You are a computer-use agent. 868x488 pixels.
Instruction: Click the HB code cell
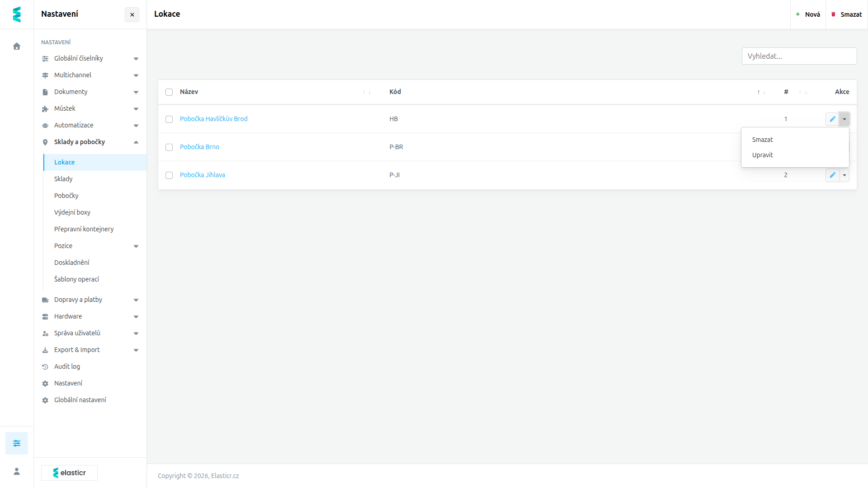[x=393, y=119]
